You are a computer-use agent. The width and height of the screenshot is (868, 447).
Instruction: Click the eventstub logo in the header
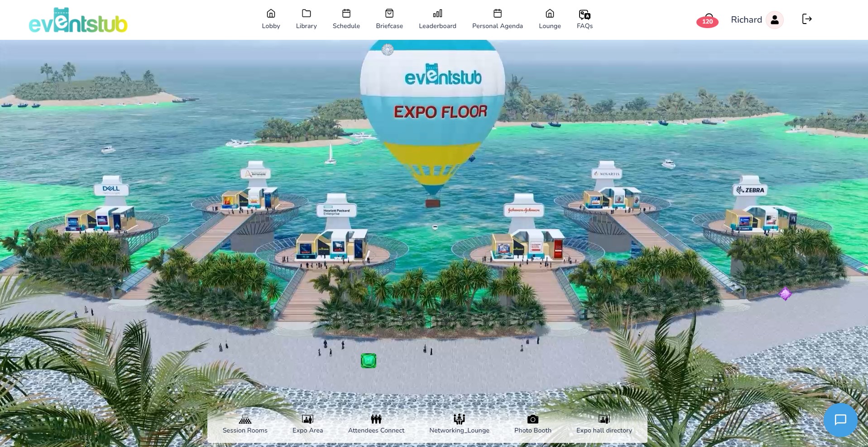coord(78,20)
